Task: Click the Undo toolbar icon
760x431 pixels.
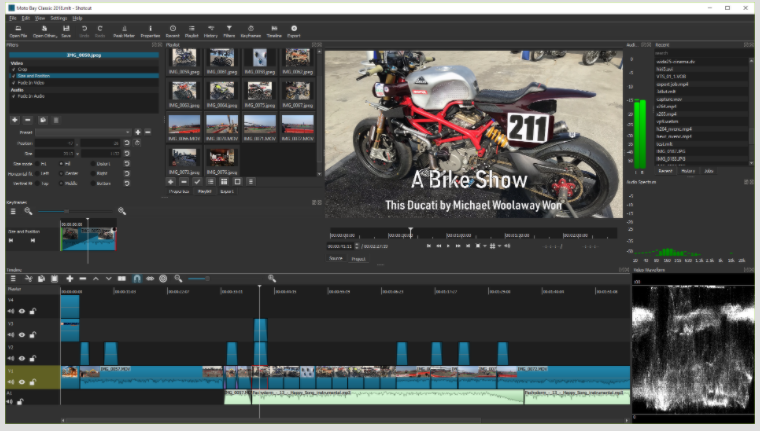Action: pyautogui.click(x=84, y=32)
